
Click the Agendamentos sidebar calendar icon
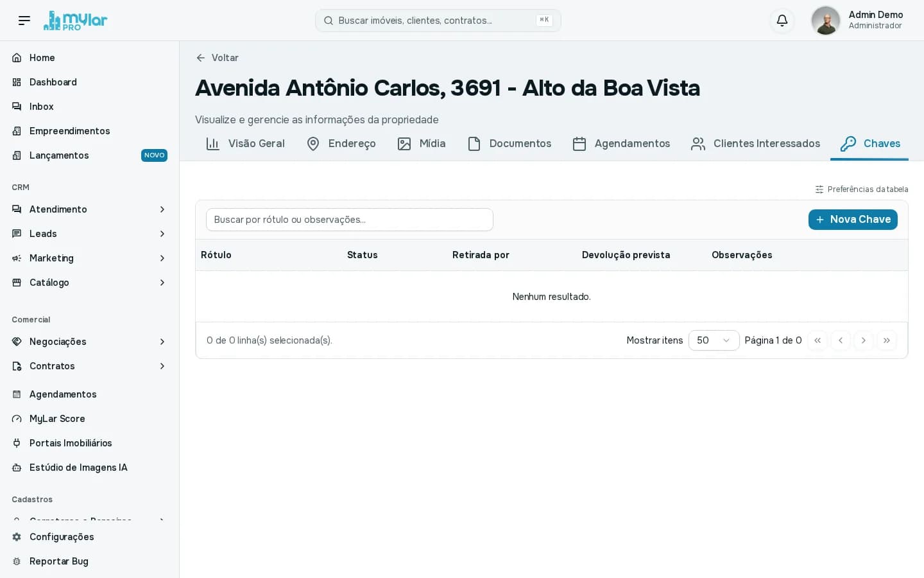(x=17, y=394)
